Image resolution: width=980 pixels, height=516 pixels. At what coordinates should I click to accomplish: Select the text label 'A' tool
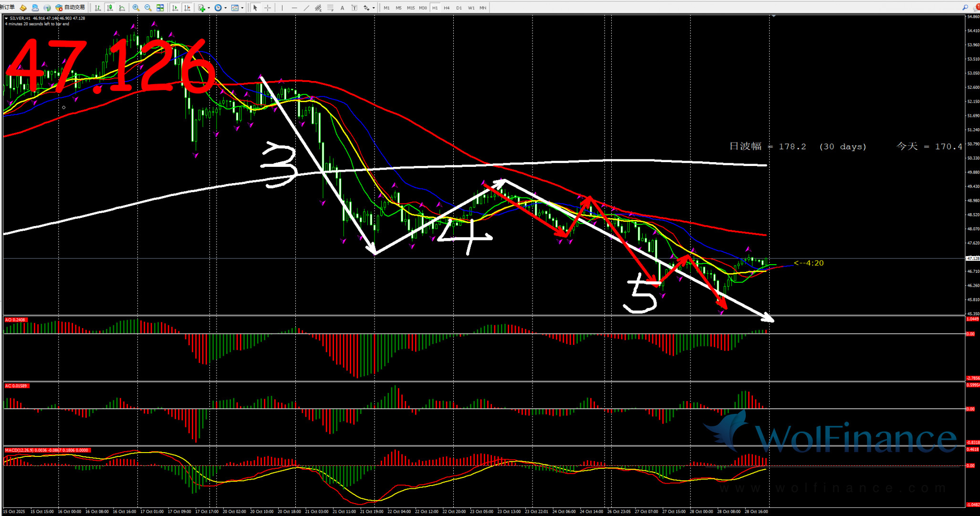coord(342,8)
